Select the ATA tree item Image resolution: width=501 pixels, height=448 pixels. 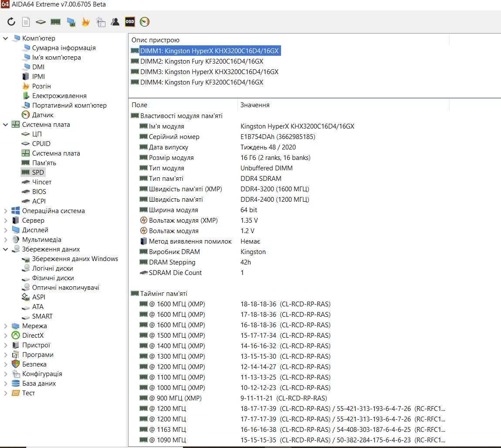[x=37, y=307]
